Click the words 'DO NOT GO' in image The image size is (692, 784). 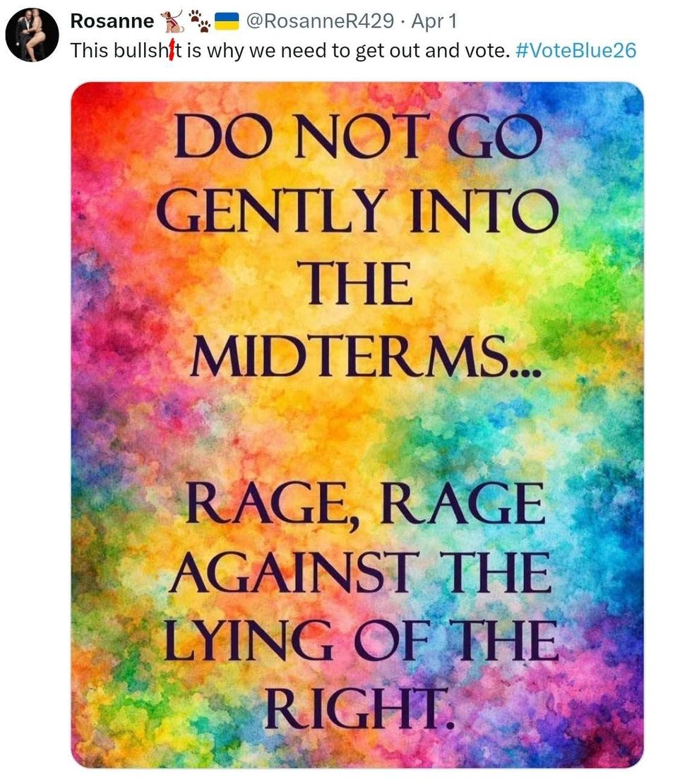(358, 136)
